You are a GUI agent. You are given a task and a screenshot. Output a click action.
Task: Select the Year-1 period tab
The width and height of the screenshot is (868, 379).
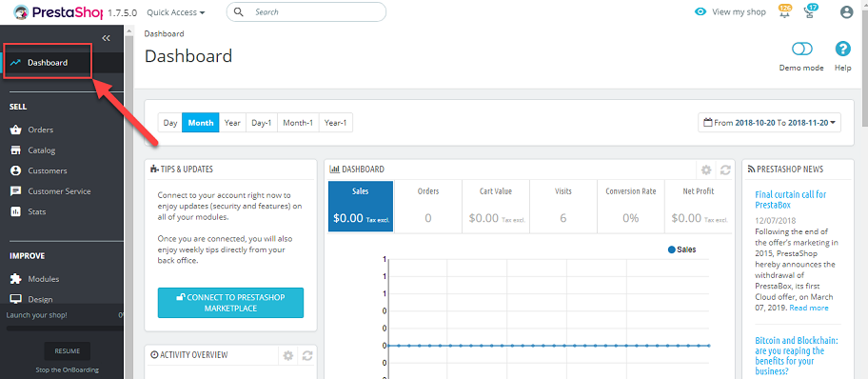tap(335, 123)
